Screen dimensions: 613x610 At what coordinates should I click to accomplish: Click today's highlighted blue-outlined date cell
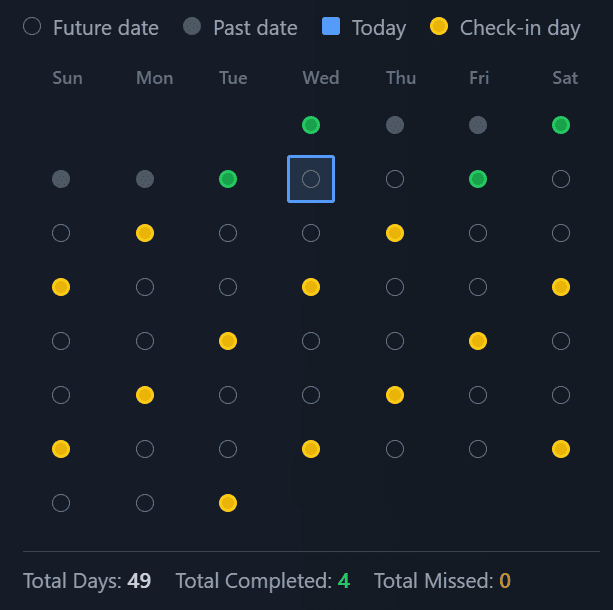(x=311, y=179)
